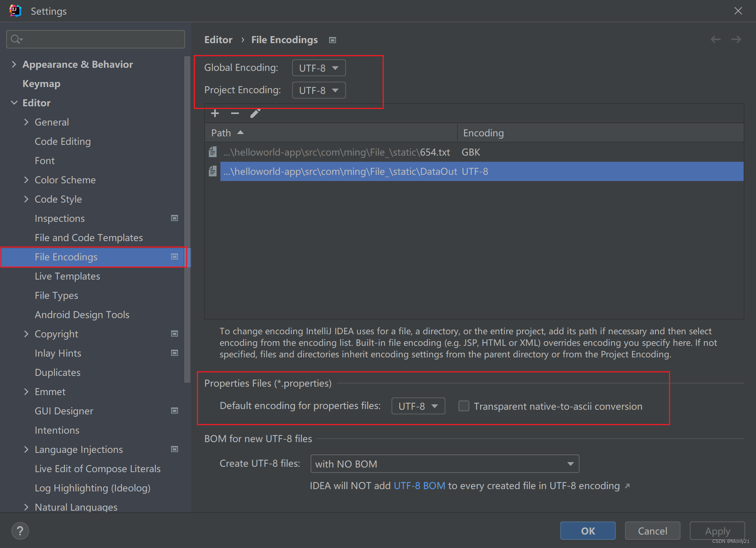Click the minus icon to remove the path

tap(235, 113)
